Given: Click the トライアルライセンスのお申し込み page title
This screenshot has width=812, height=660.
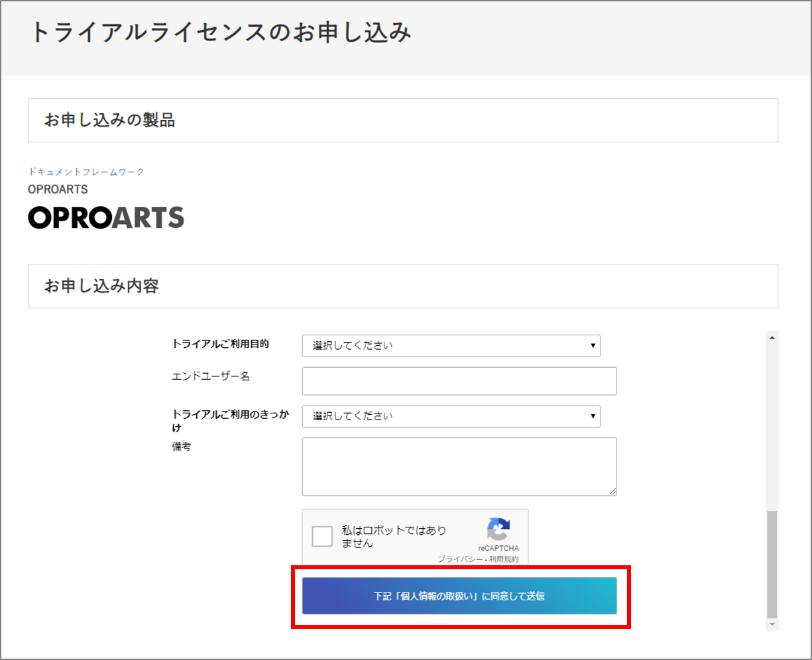Looking at the screenshot, I should click(x=221, y=33).
